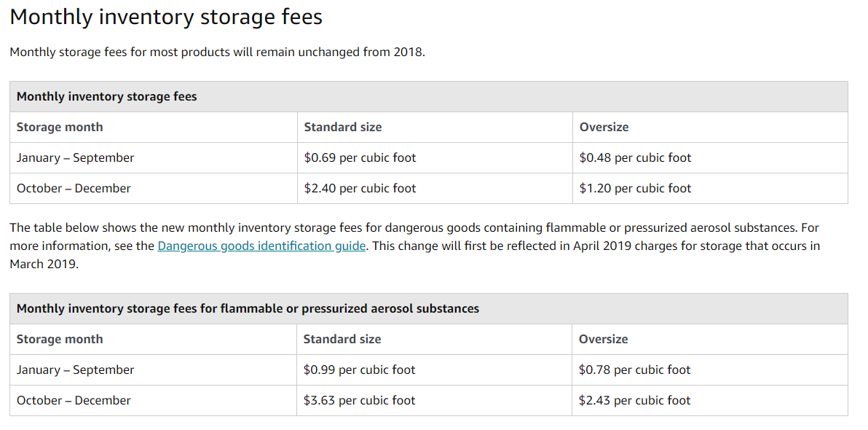868x430 pixels.
Task: Select October – December row in first table
Action: tap(428, 189)
